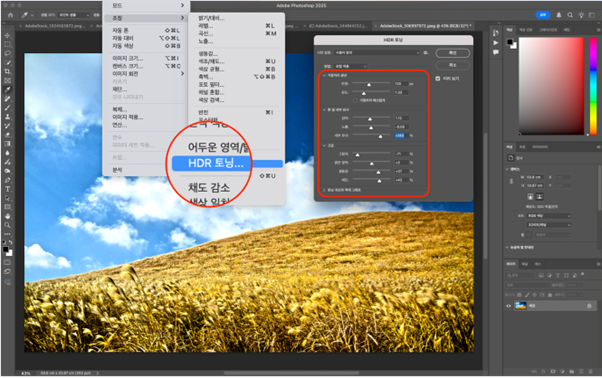602x378 pixels.
Task: Click the 확인 button in HDR dialog
Action: pos(453,53)
